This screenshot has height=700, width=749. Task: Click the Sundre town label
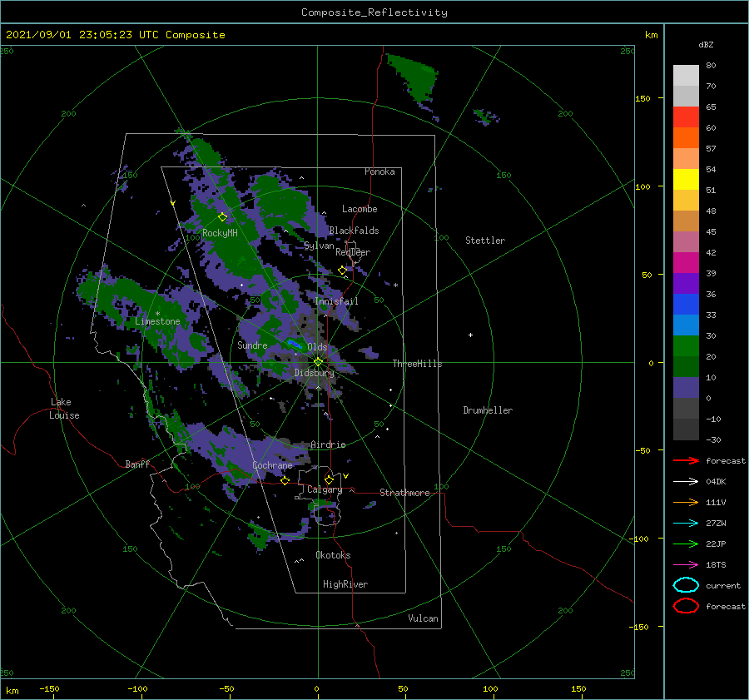(x=252, y=345)
